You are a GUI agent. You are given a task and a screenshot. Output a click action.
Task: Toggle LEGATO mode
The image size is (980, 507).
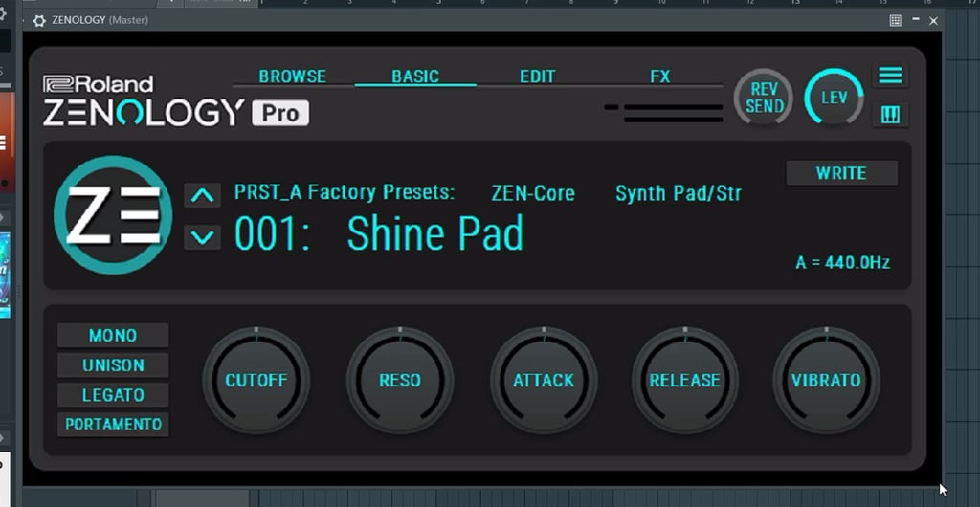[113, 395]
